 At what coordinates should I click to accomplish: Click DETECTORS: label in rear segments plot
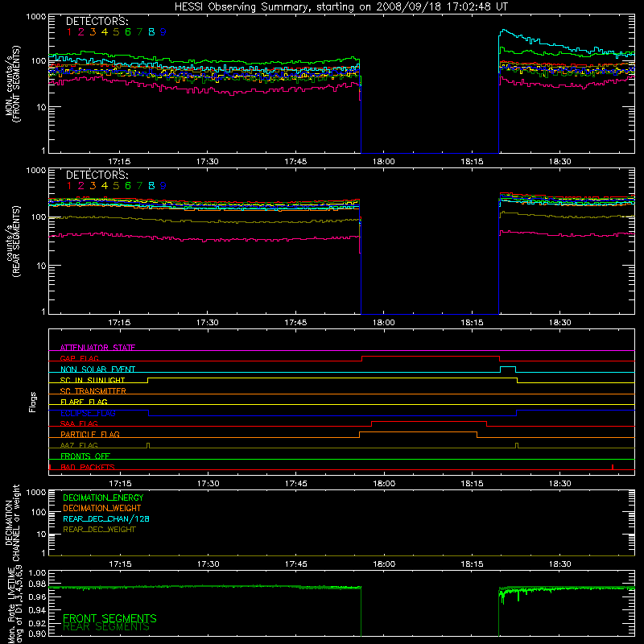[x=97, y=175]
